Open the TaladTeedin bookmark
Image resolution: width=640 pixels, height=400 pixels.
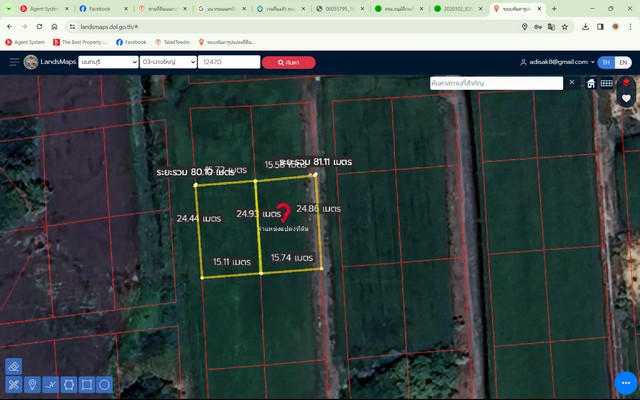click(x=175, y=42)
